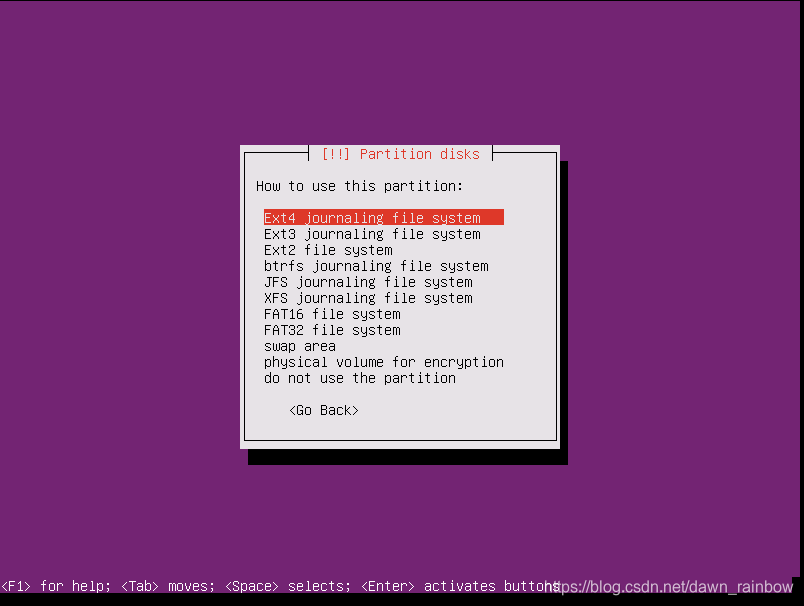The image size is (804, 606).
Task: Select Ext4 journaling file system option
Action: (x=384, y=217)
